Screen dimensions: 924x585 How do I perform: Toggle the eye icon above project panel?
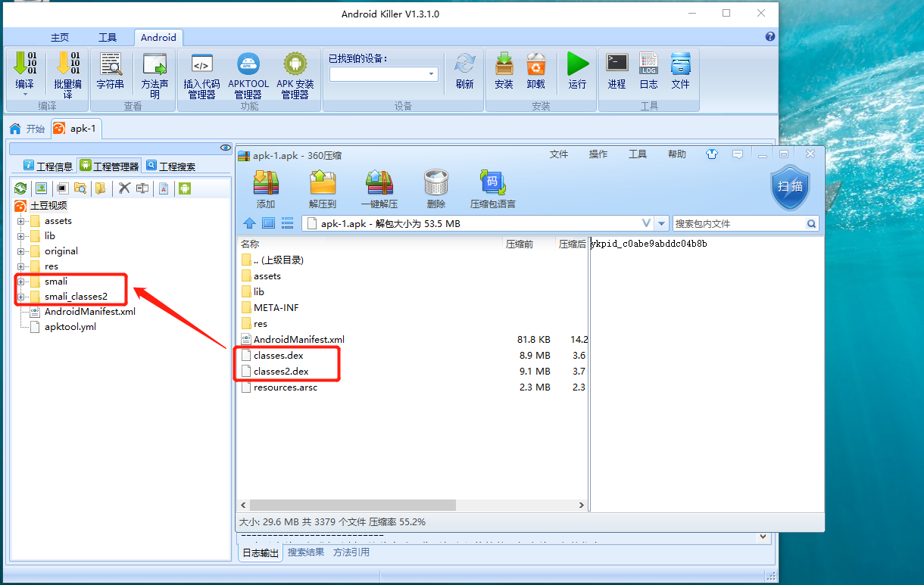click(x=225, y=148)
